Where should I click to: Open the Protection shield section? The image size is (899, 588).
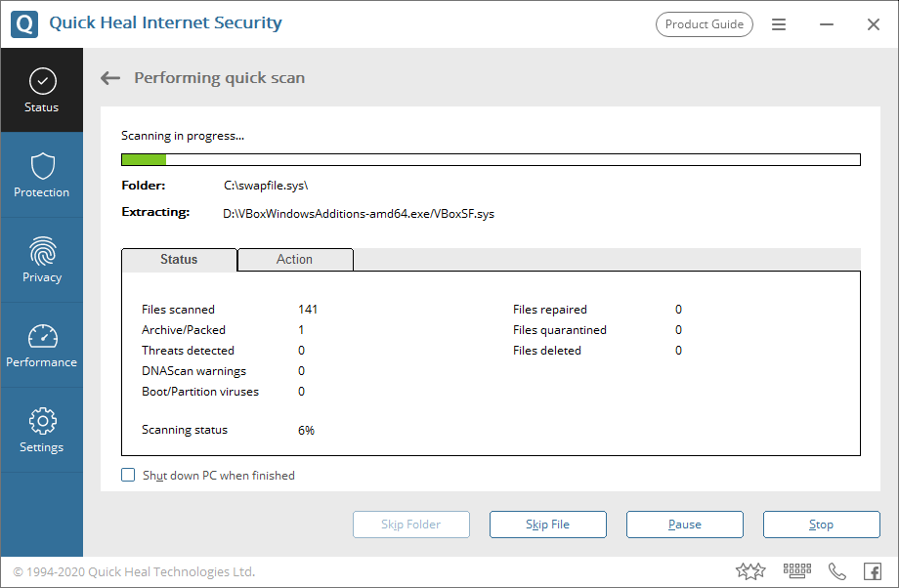coord(41,175)
